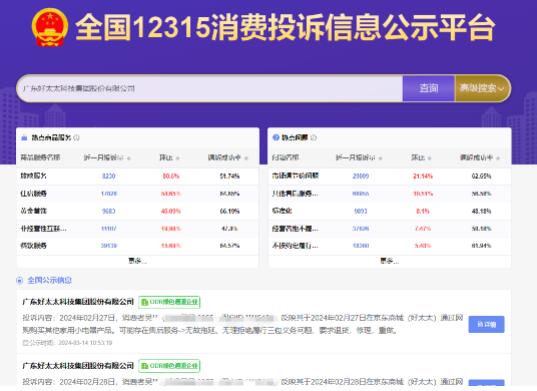Click 更多 under right hot issues table
Image resolution: width=537 pixels, height=391 pixels.
(389, 261)
